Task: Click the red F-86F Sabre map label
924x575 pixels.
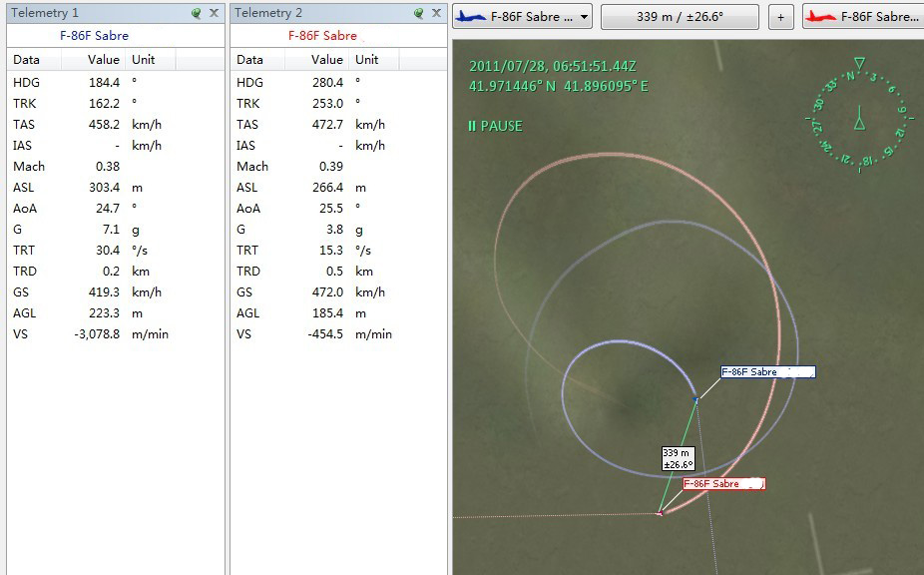Action: point(724,484)
